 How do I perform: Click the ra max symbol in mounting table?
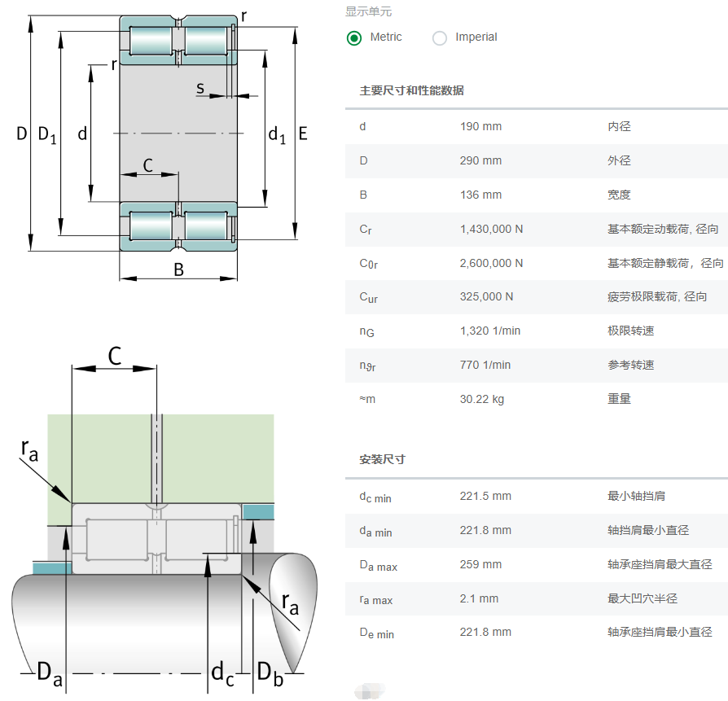pos(375,600)
